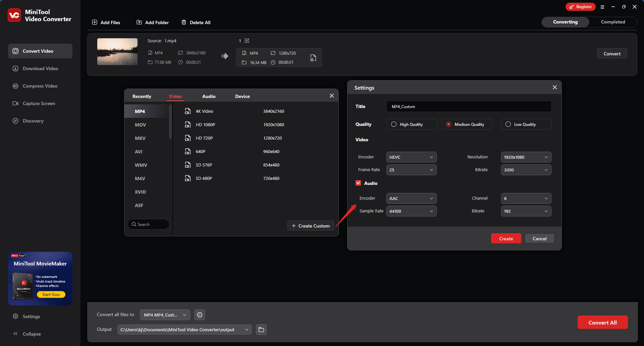Image resolution: width=644 pixels, height=346 pixels.
Task: Toggle the Audio checkbox
Action: pyautogui.click(x=358, y=183)
